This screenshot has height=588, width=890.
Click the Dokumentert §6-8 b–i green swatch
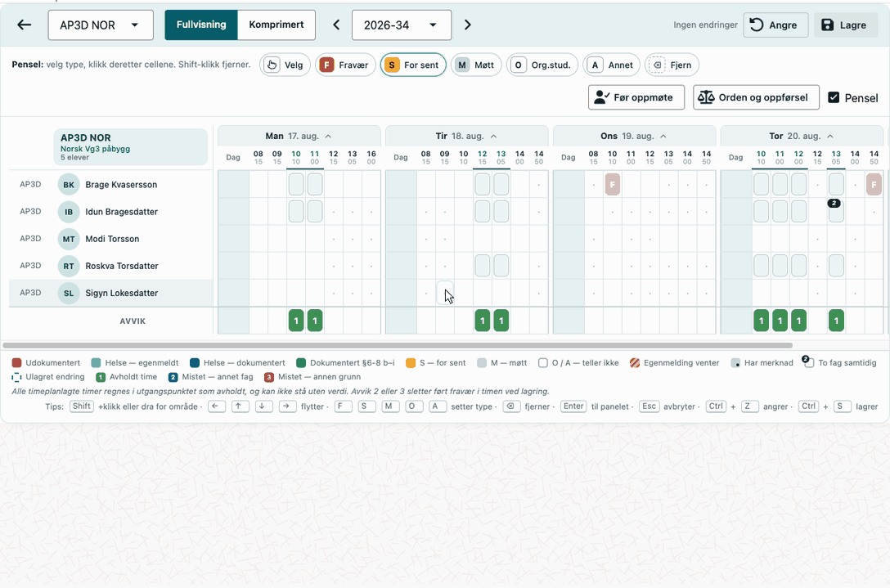[x=301, y=362]
